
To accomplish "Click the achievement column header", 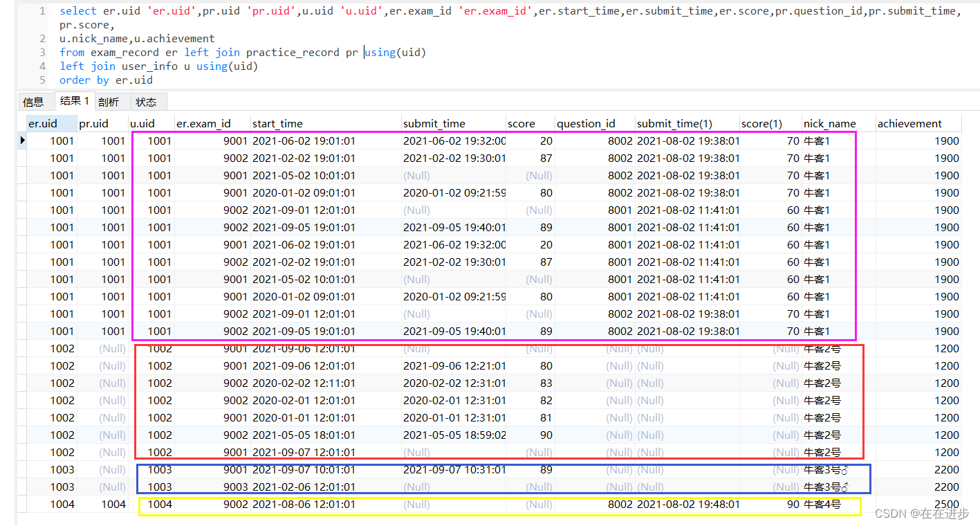I will [910, 123].
